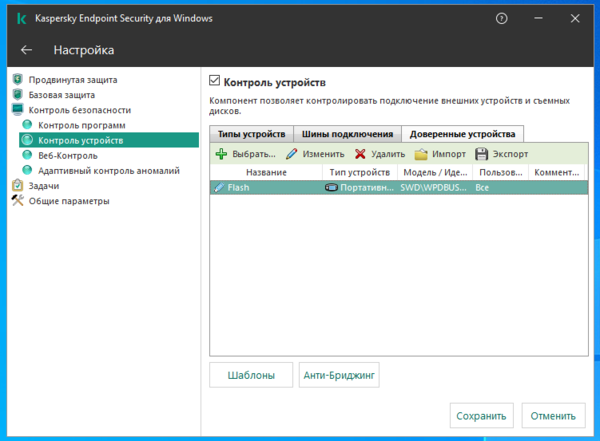The height and width of the screenshot is (441, 600).
Task: Open the Шаблоны button
Action: tap(250, 376)
